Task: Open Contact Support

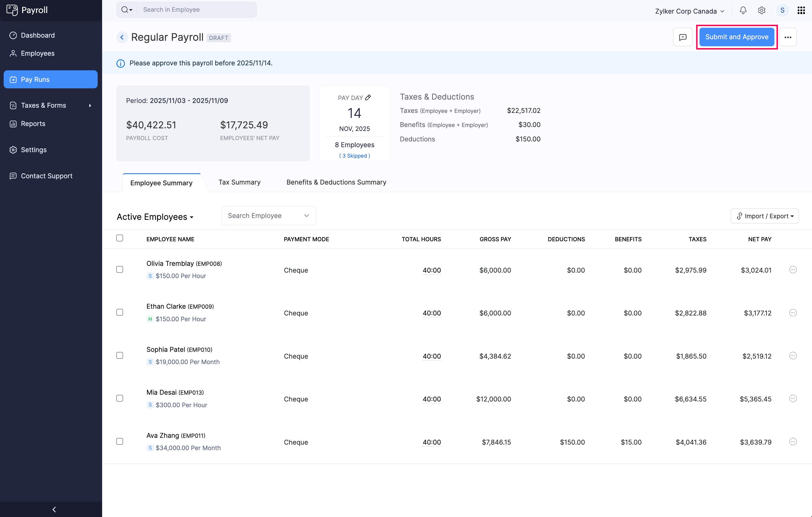Action: coord(46,176)
